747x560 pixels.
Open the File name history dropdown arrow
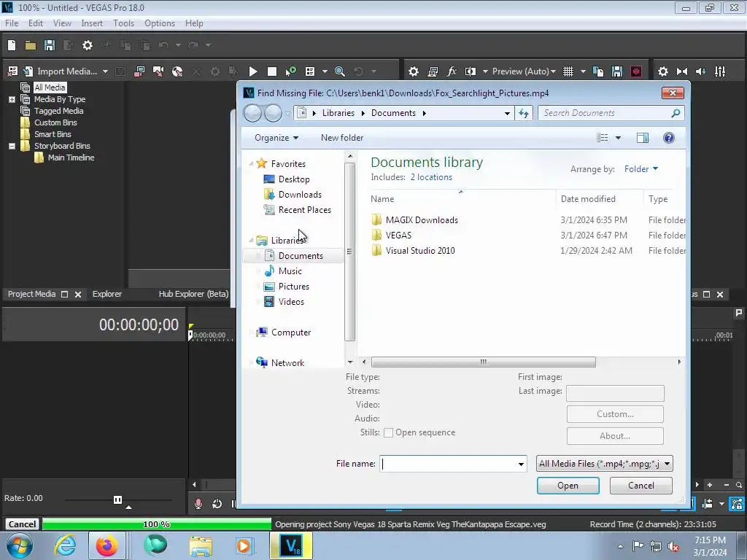pos(521,464)
